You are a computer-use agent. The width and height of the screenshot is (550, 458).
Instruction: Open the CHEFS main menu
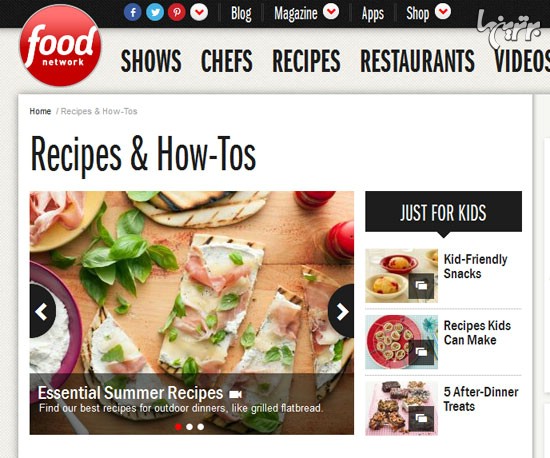[227, 61]
